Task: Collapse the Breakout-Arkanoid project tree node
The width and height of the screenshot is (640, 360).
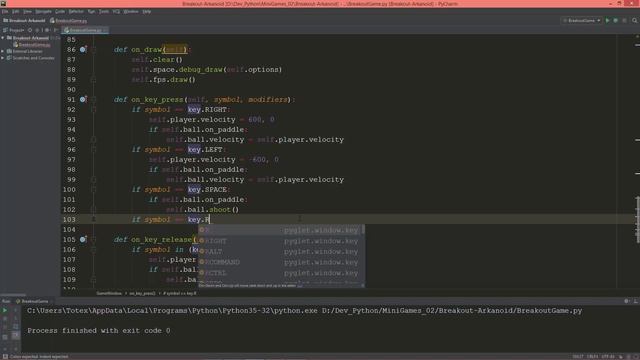Action: tap(3, 38)
